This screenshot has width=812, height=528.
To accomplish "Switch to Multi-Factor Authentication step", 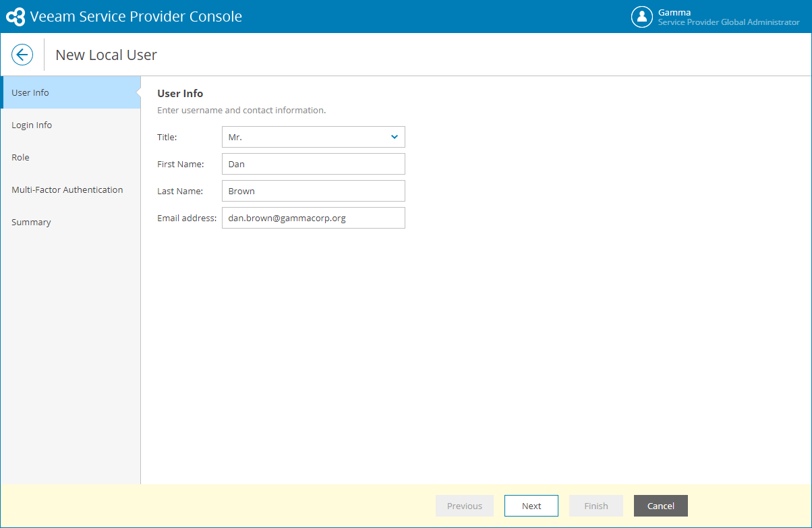I will click(71, 189).
